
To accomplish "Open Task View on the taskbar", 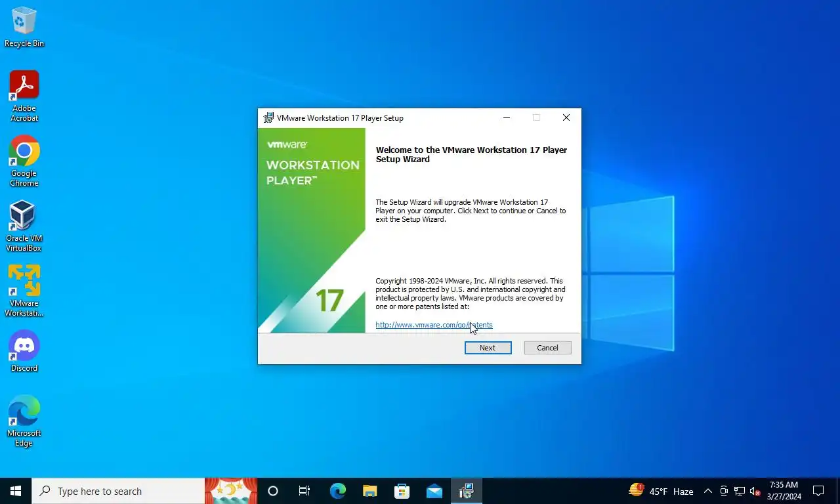I will click(304, 491).
